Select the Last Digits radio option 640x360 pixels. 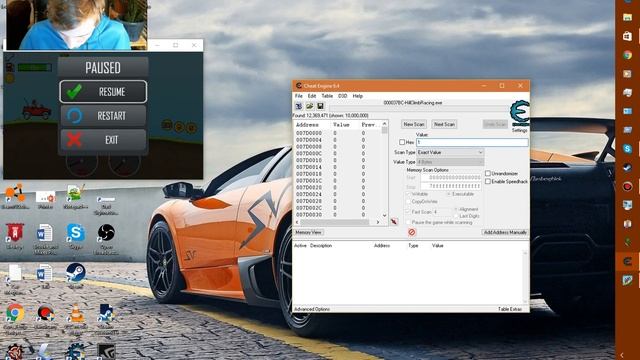click(x=456, y=216)
